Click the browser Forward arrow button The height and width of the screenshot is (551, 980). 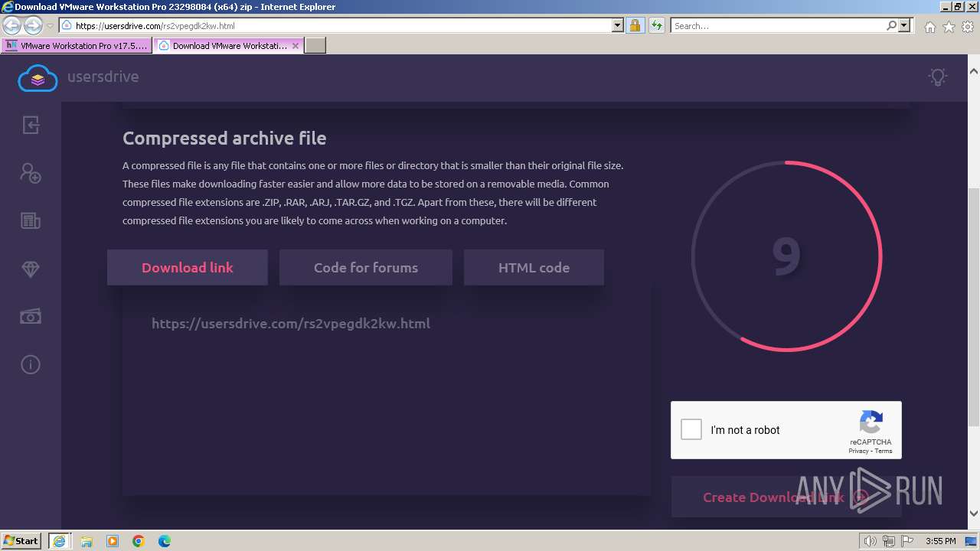click(33, 25)
